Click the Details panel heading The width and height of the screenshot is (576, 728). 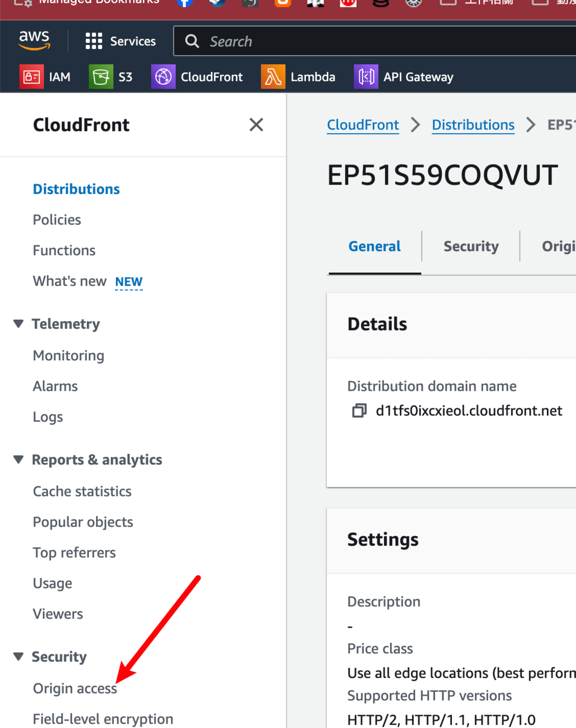377,324
